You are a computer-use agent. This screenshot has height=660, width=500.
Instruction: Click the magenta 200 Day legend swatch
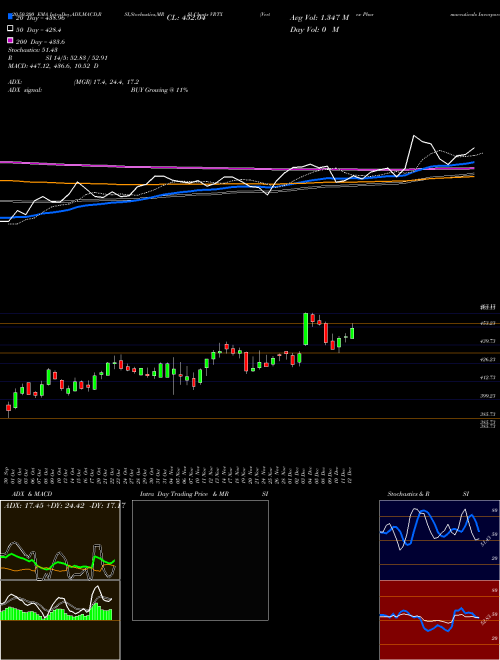tap(10, 41)
